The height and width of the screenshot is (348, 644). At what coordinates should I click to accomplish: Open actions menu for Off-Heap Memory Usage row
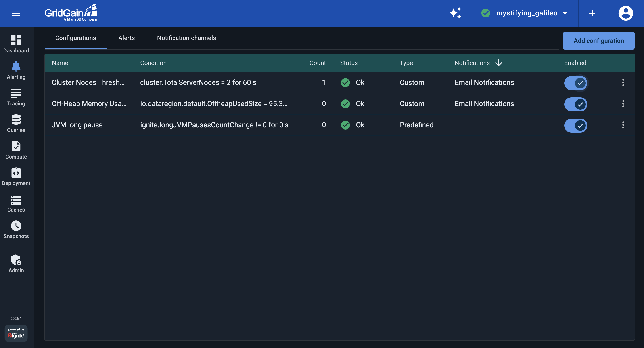623,104
